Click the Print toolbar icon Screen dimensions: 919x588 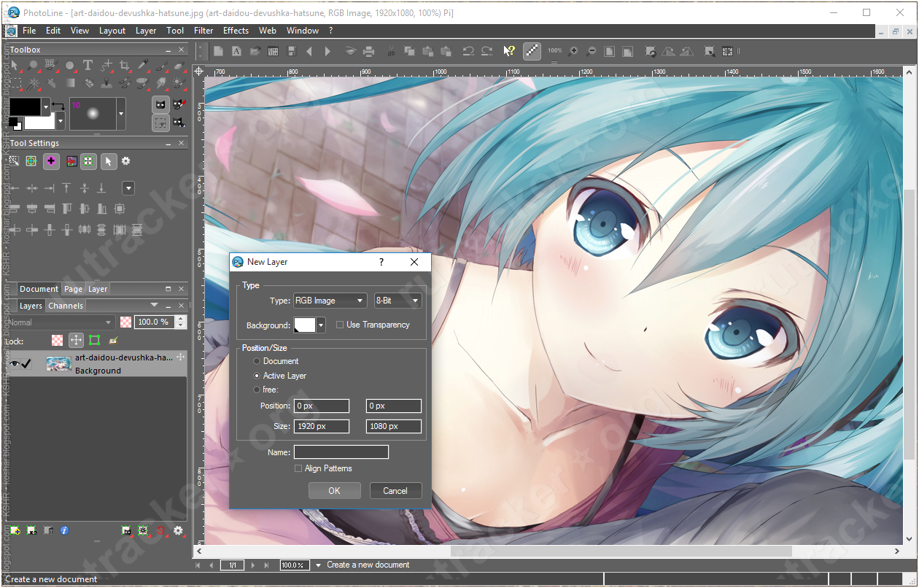pyautogui.click(x=368, y=51)
